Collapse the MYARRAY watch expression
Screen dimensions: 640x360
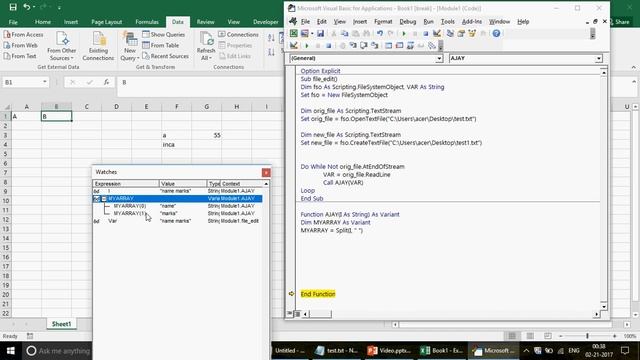point(104,199)
